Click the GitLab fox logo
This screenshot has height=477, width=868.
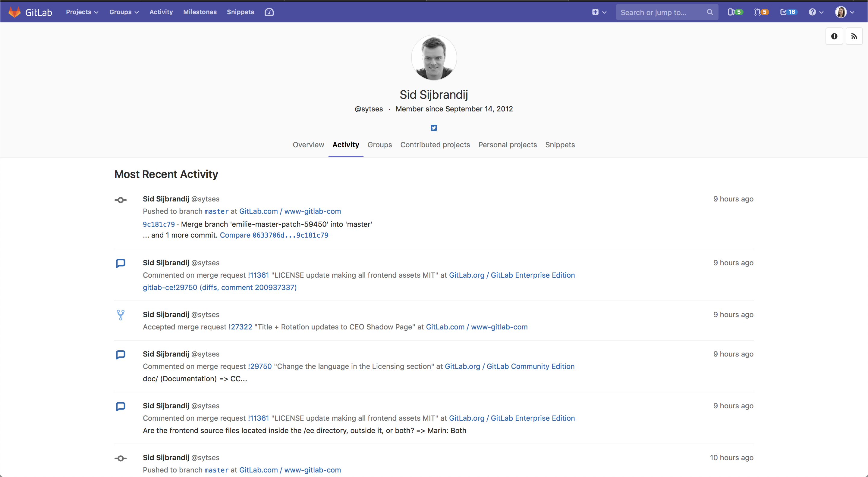[x=14, y=12]
